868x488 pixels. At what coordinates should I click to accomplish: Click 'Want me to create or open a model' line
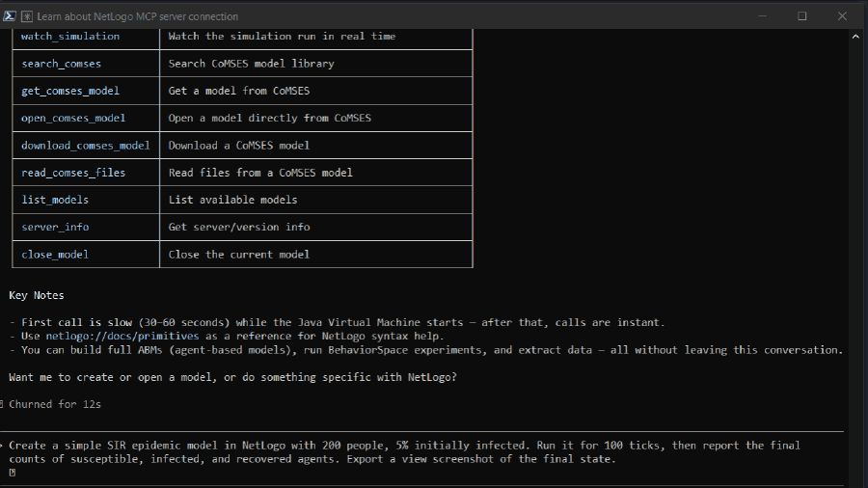(233, 377)
